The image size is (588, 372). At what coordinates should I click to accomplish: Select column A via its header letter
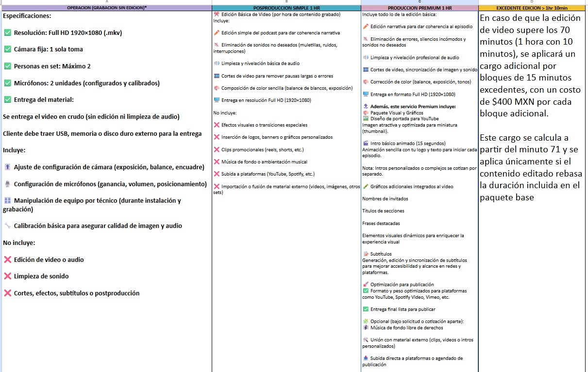[x=106, y=2]
